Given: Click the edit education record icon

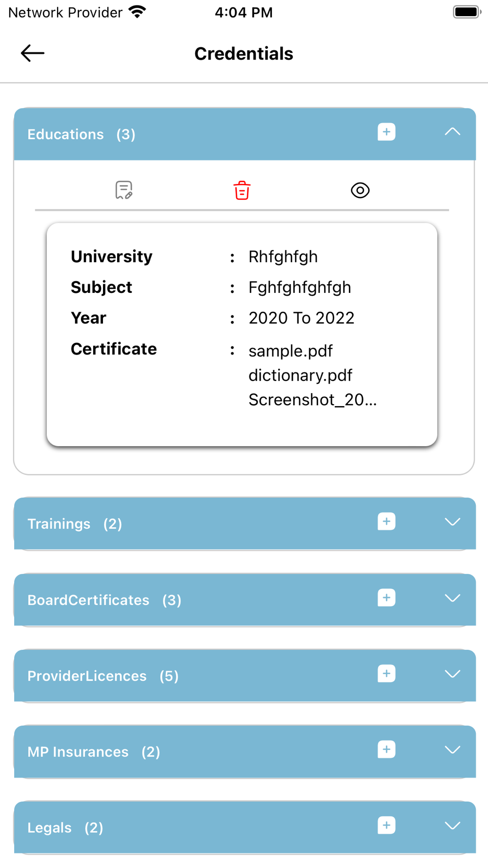Looking at the screenshot, I should coord(123,190).
